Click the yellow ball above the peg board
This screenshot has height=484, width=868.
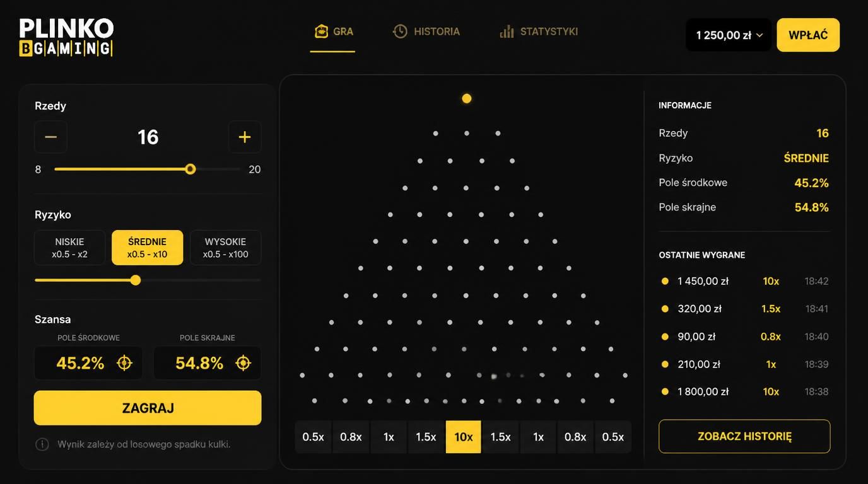click(x=467, y=98)
